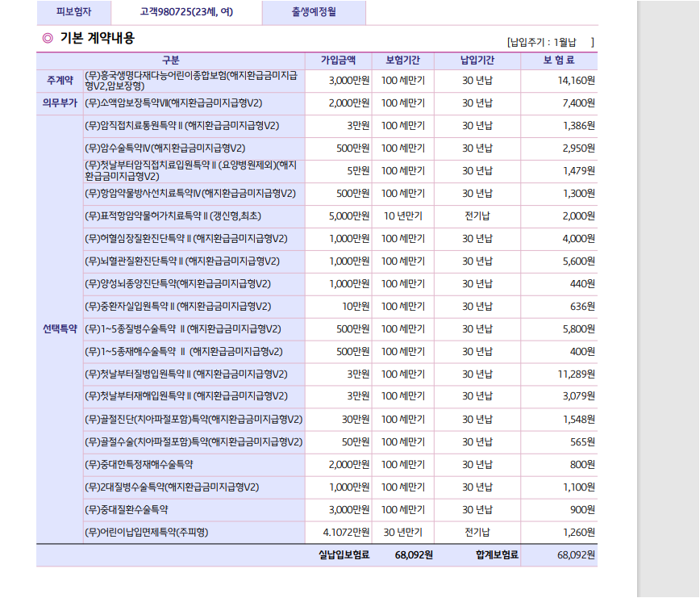Click the 고객980725(23세, 여) field
700x598 pixels.
point(186,12)
